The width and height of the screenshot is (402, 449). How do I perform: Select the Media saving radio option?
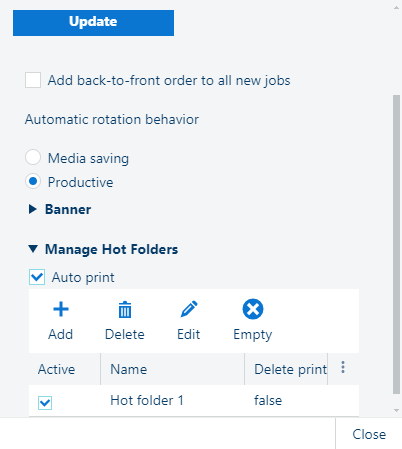[33, 157]
